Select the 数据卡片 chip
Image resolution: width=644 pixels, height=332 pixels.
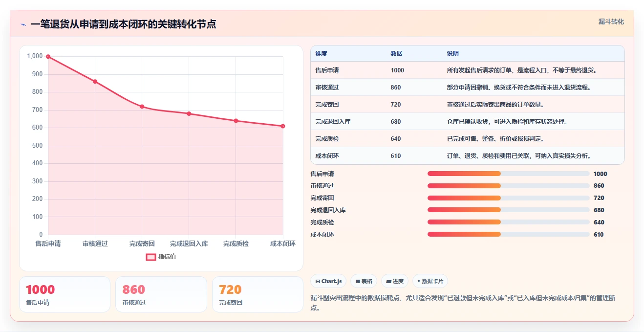tap(430, 281)
